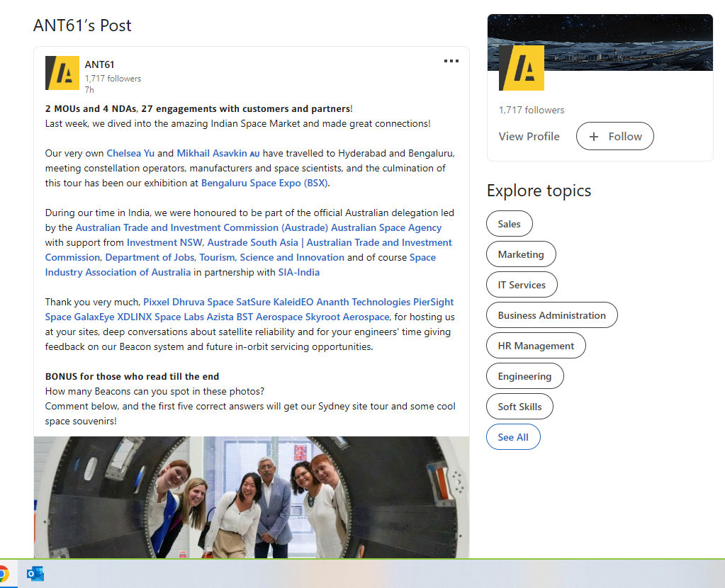Open the GalaxEye link
Screen dimensions: 725x588
[x=94, y=317]
